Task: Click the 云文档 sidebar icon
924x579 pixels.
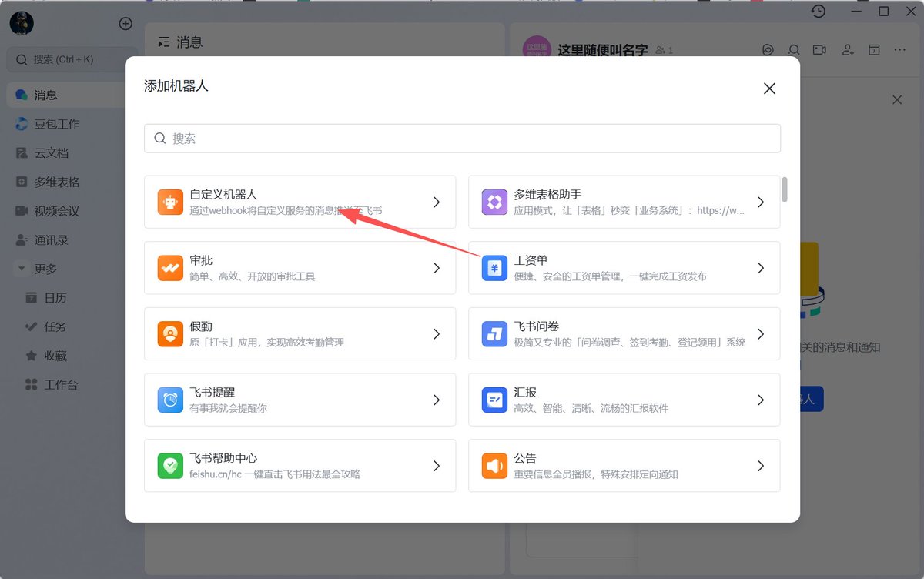Action: (22, 153)
